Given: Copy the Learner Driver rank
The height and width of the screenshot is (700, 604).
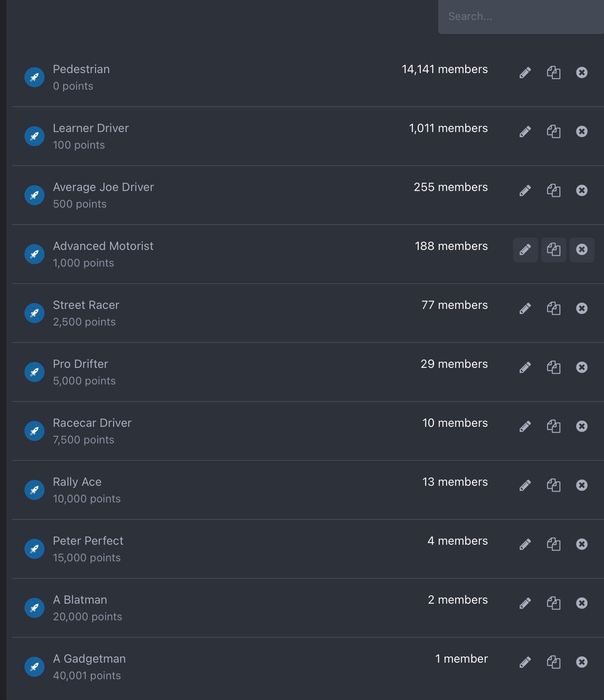Looking at the screenshot, I should tap(553, 132).
